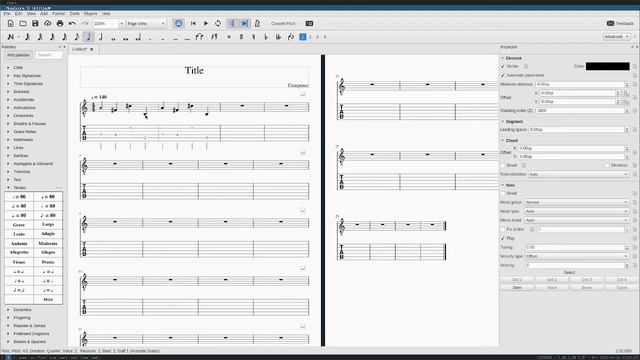Select the half note duration
640x360 pixels.
click(x=101, y=37)
